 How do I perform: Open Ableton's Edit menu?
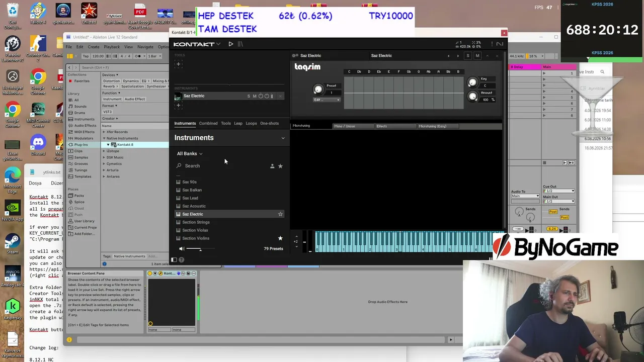(x=80, y=47)
